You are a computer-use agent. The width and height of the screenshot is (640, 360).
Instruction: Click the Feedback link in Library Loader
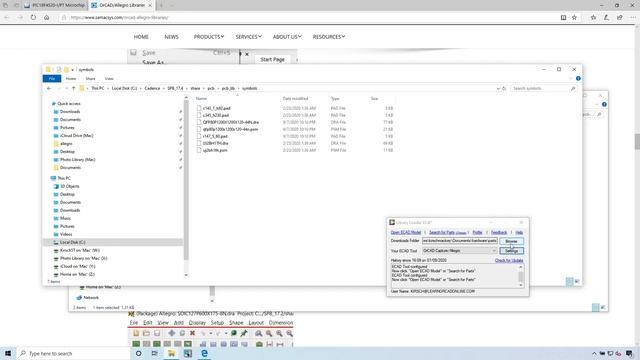point(499,232)
